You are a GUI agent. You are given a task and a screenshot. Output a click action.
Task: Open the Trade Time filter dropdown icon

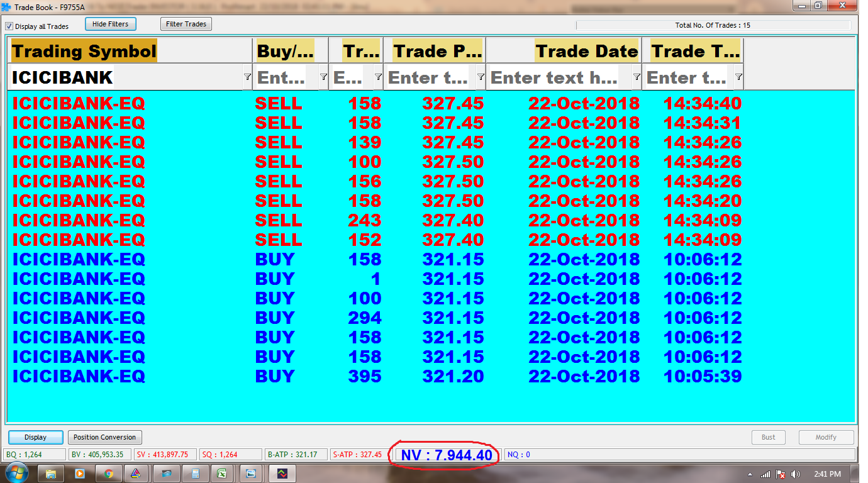[x=738, y=77]
